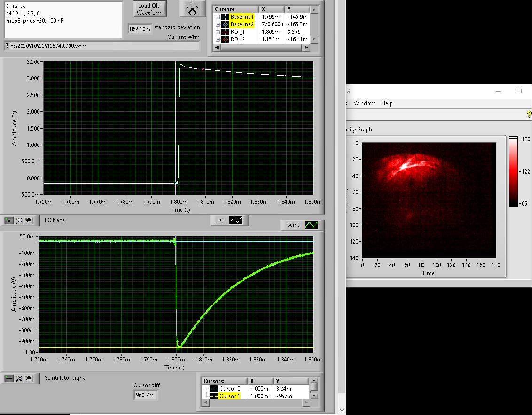Toggle the FC plot legend visibility

click(x=235, y=220)
